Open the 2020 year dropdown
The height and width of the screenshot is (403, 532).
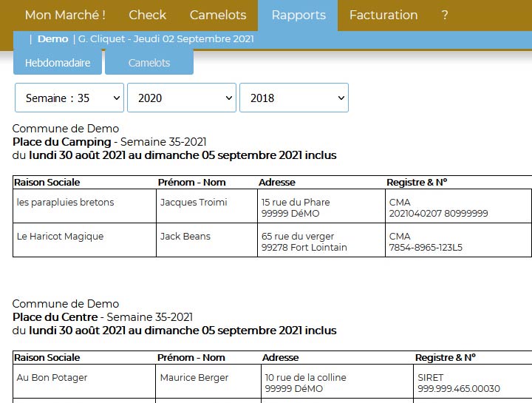point(182,98)
